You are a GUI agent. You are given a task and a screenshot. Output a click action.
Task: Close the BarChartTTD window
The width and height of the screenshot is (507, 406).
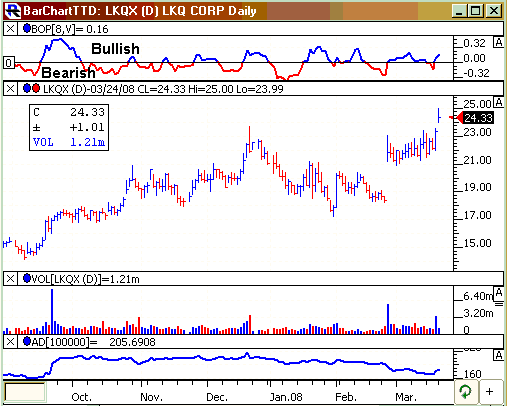point(493,11)
